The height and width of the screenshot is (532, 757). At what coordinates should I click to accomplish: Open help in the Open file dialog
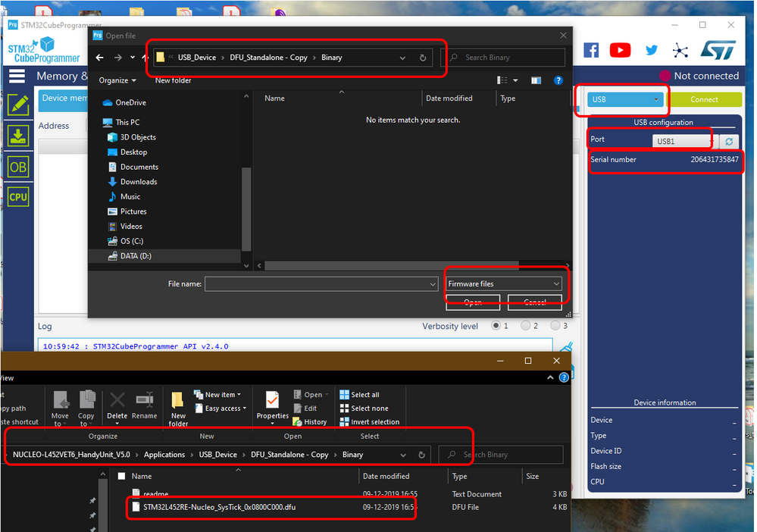coord(558,80)
